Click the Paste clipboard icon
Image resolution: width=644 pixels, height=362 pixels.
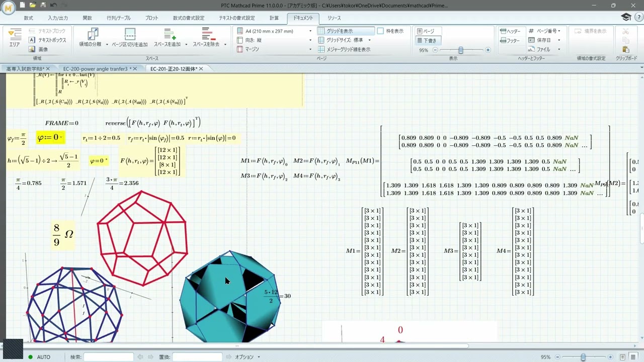coord(626,49)
